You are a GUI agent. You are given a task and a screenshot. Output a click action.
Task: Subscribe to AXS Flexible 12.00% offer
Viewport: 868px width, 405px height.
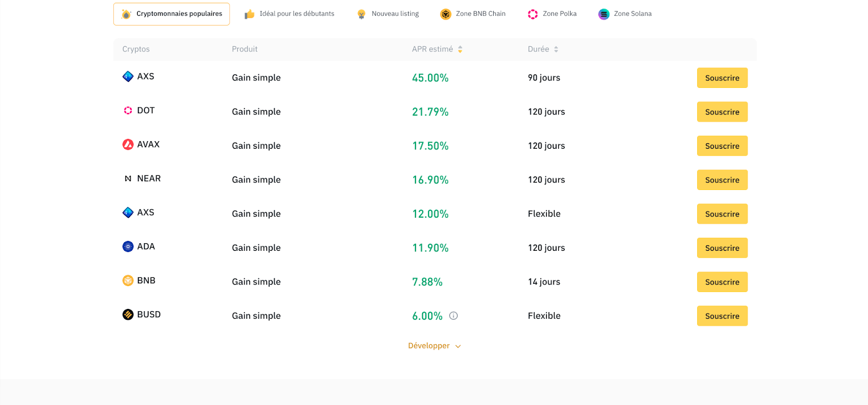(722, 214)
